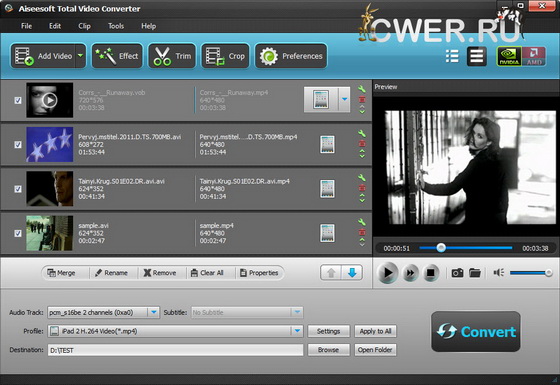Click the Clear All button
Viewport: 560px width, 385px height.
[208, 273]
